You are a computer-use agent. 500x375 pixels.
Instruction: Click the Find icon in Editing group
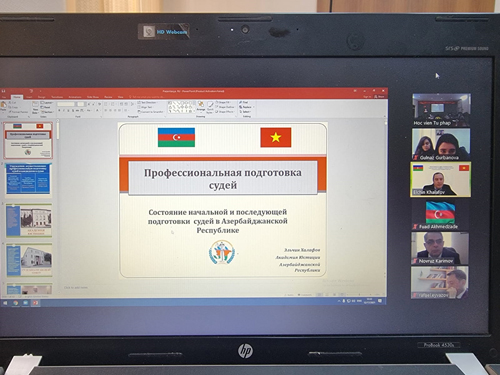coord(244,102)
